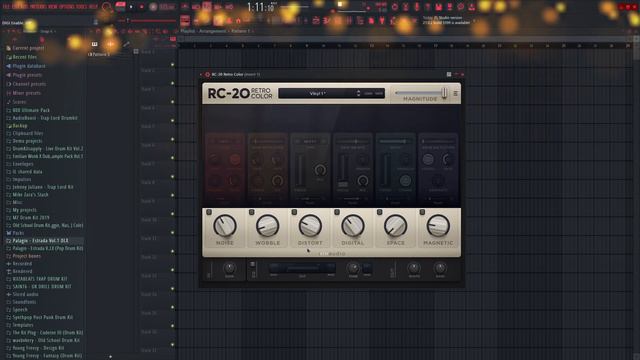Mute Track 10 using its green dot

pyautogui.click(x=172, y=233)
